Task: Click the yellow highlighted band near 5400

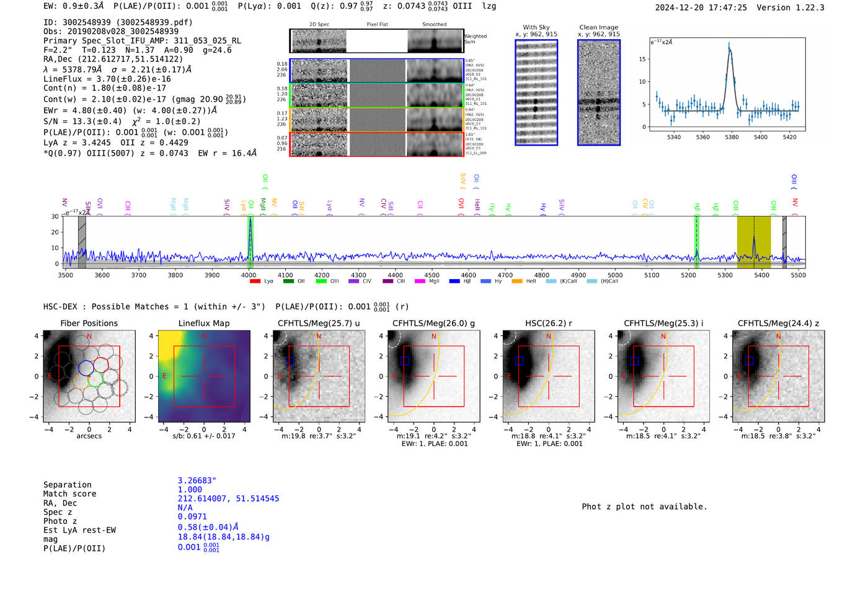Action: click(x=754, y=242)
